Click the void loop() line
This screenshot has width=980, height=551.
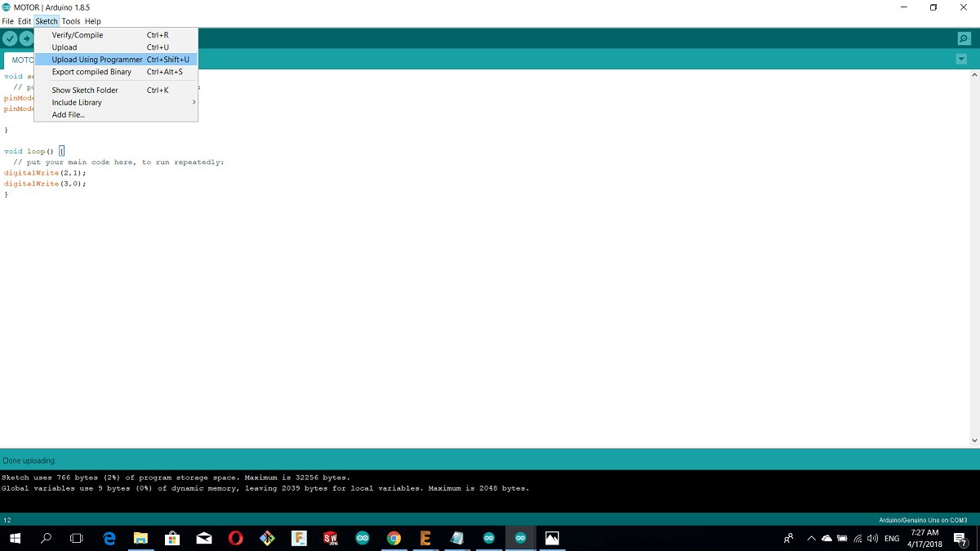coord(33,151)
